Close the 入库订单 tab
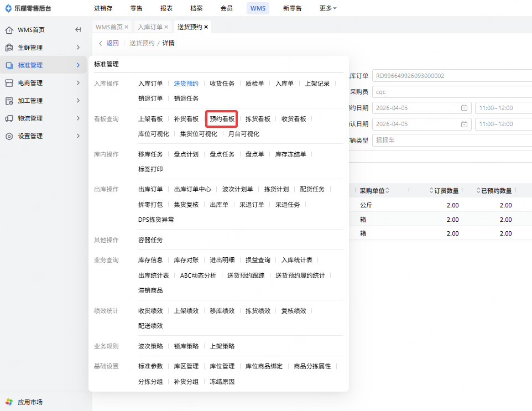 tap(166, 27)
